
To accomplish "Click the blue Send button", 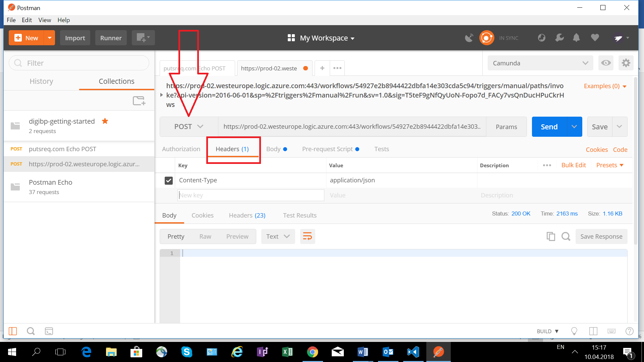I will (x=549, y=127).
